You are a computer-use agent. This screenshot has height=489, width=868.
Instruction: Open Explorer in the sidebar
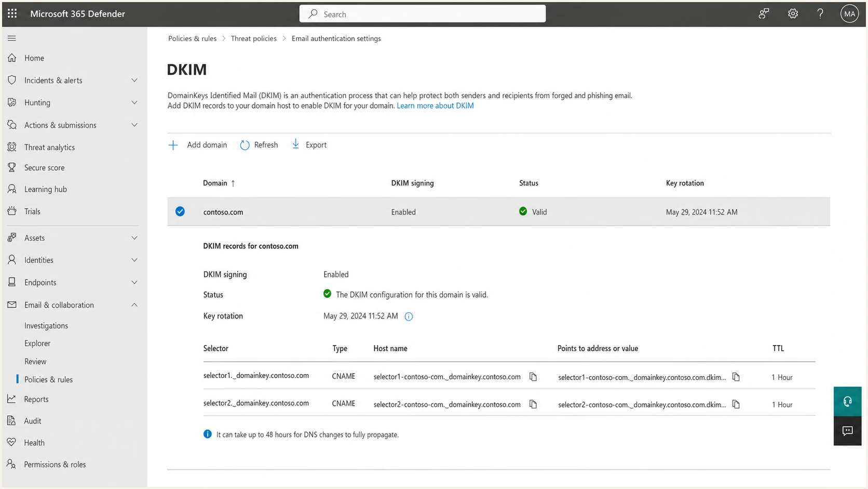pyautogui.click(x=37, y=343)
